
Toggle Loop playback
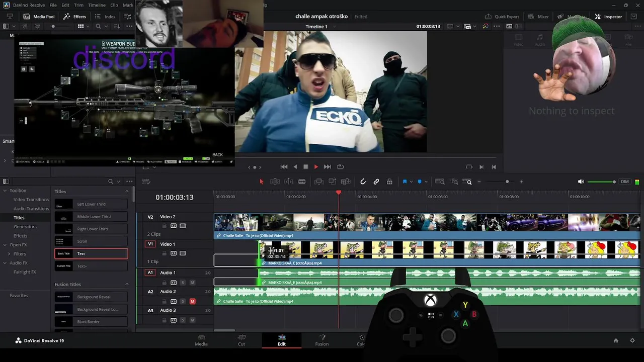[x=340, y=167]
